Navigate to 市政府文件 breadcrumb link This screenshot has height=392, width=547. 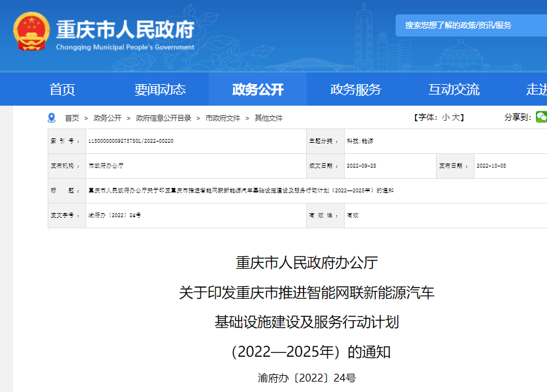[223, 118]
